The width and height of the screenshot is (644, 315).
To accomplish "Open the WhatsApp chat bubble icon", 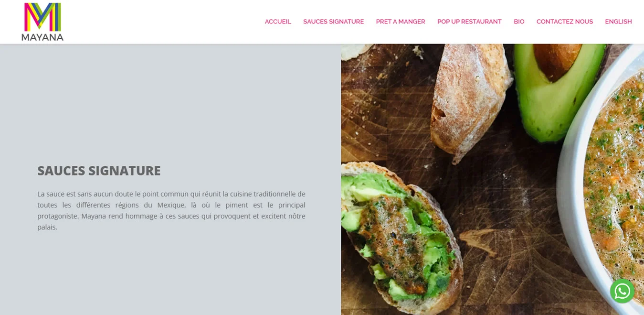I will [622, 291].
